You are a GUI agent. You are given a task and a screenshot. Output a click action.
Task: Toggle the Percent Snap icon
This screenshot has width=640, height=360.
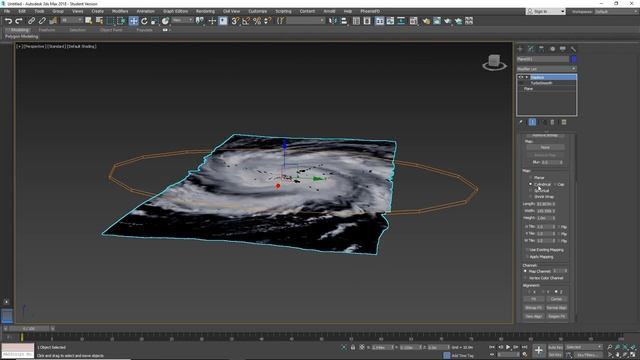(x=257, y=21)
